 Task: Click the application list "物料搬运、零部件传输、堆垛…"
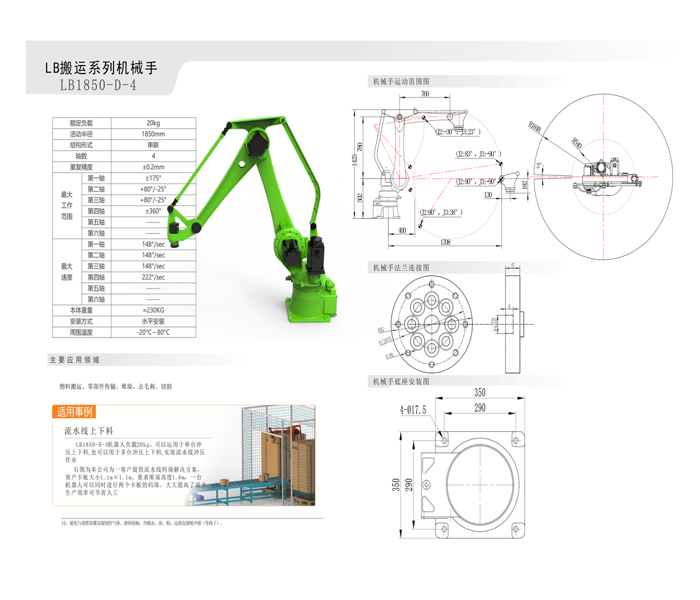[115, 386]
